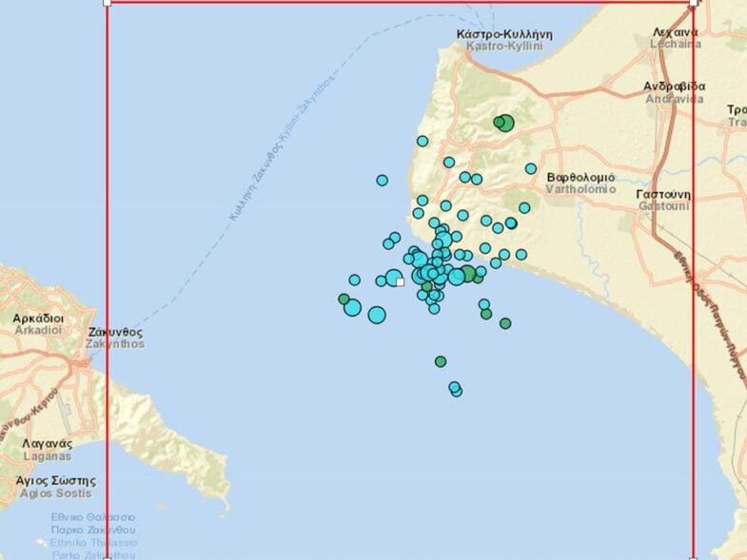The height and width of the screenshot is (560, 747).
Task: Click the northernmost cyan marker on the coast
Action: coord(423,141)
